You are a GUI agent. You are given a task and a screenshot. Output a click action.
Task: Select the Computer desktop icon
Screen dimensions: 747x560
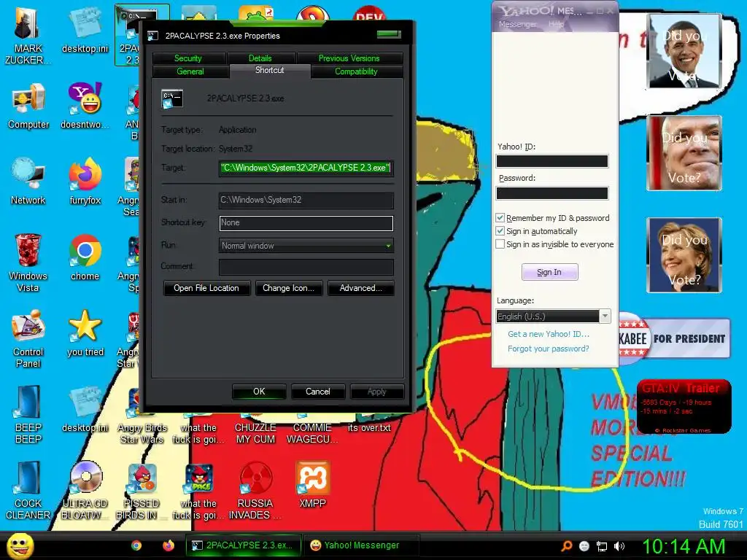click(28, 106)
